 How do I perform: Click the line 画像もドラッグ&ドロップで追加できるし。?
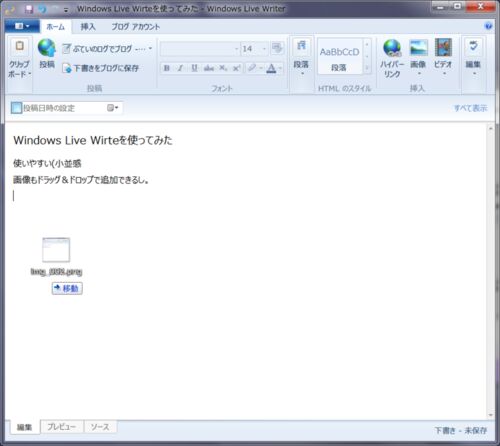[x=81, y=180]
